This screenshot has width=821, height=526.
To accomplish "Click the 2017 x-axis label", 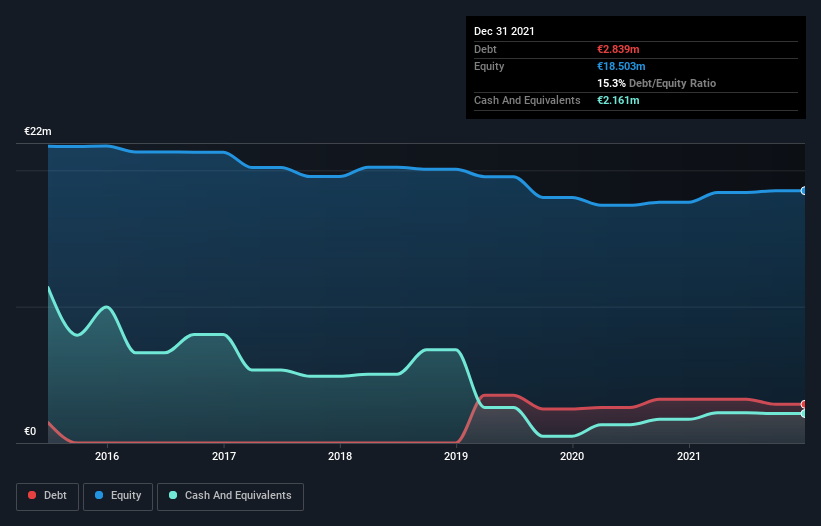I will click(x=224, y=456).
